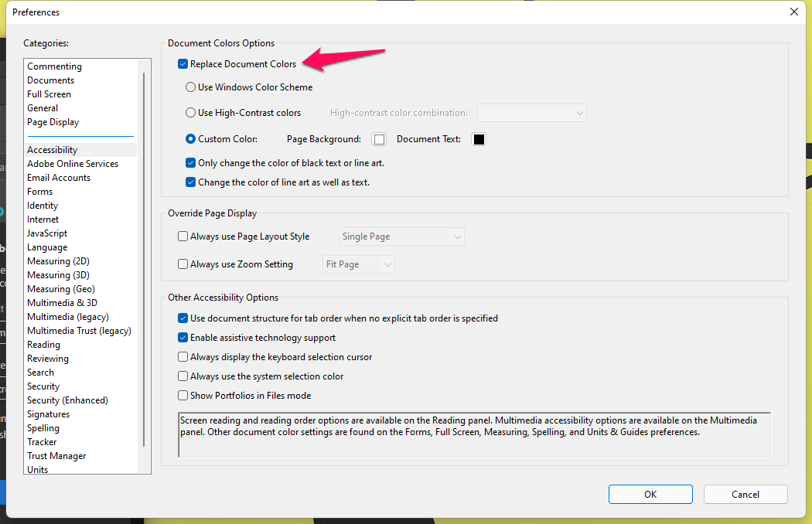Click the OK button
Screen dimensions: 812x524
click(650, 495)
